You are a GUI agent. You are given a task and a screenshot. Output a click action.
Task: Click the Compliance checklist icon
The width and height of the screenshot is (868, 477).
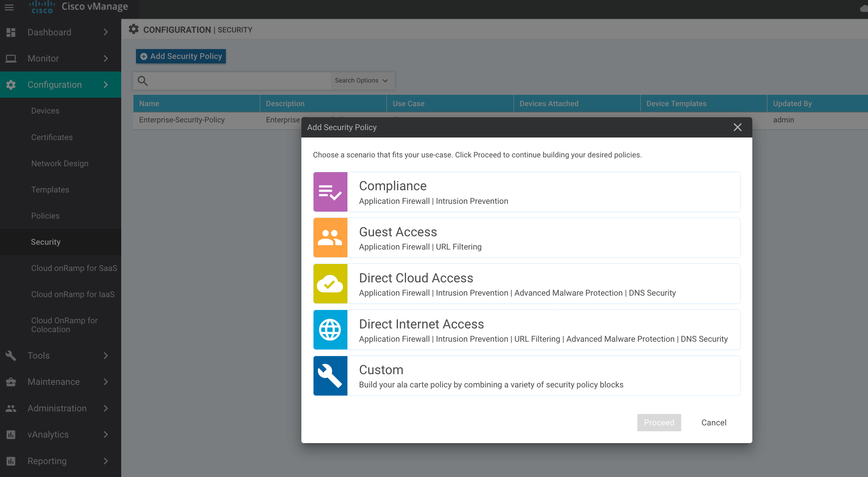point(330,192)
